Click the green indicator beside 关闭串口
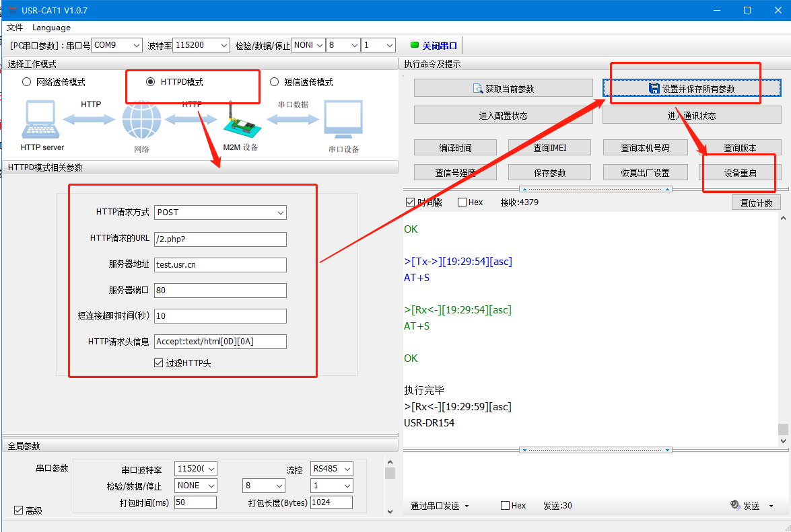The height and width of the screenshot is (532, 791). pos(414,46)
